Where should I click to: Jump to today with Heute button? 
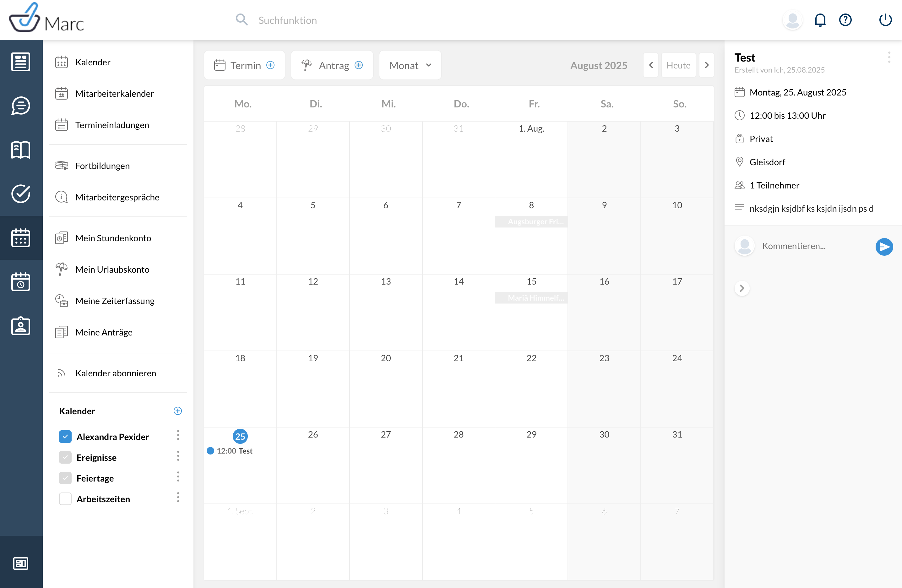[678, 65]
